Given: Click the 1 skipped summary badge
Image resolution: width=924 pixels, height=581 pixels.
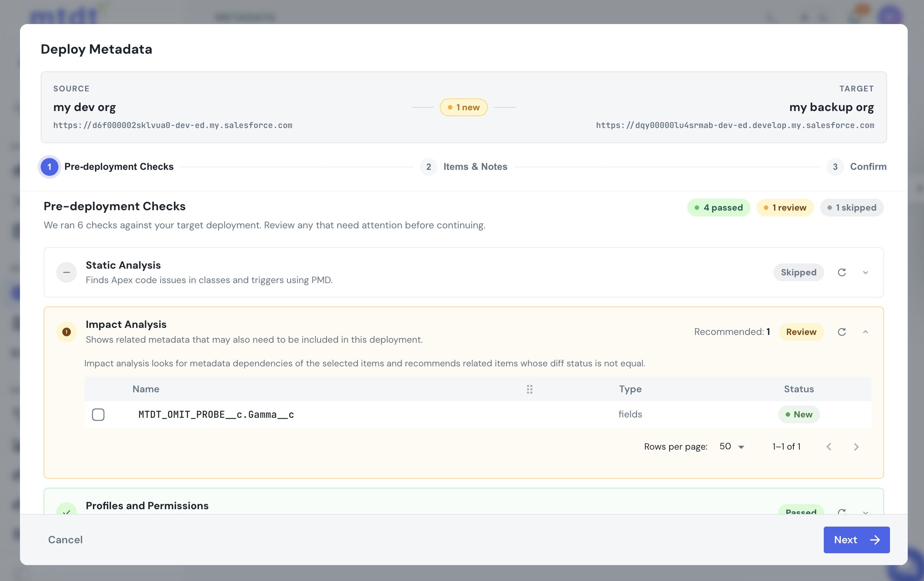Looking at the screenshot, I should [x=852, y=208].
